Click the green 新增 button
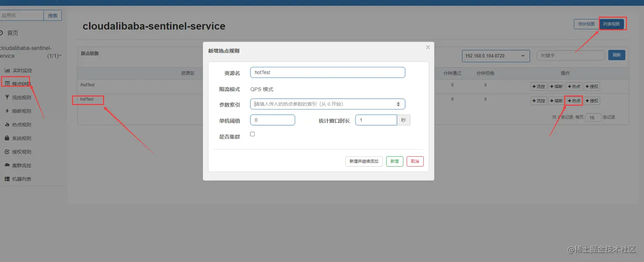Viewport: 644px width, 262px height. pos(394,161)
